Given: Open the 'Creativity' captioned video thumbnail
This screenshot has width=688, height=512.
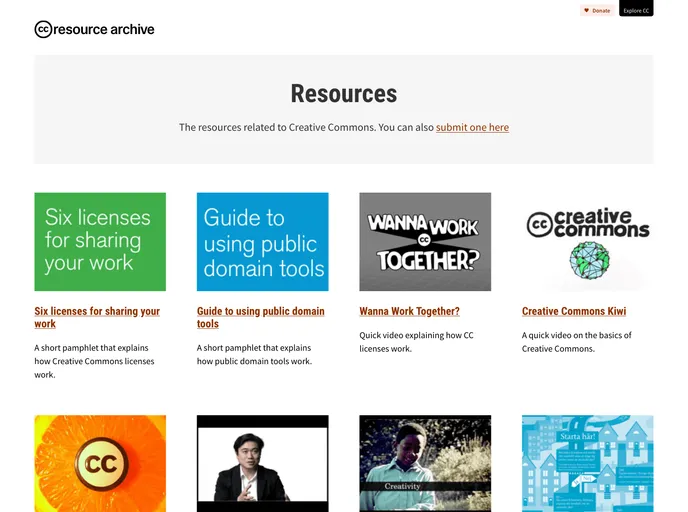Looking at the screenshot, I should pyautogui.click(x=425, y=463).
